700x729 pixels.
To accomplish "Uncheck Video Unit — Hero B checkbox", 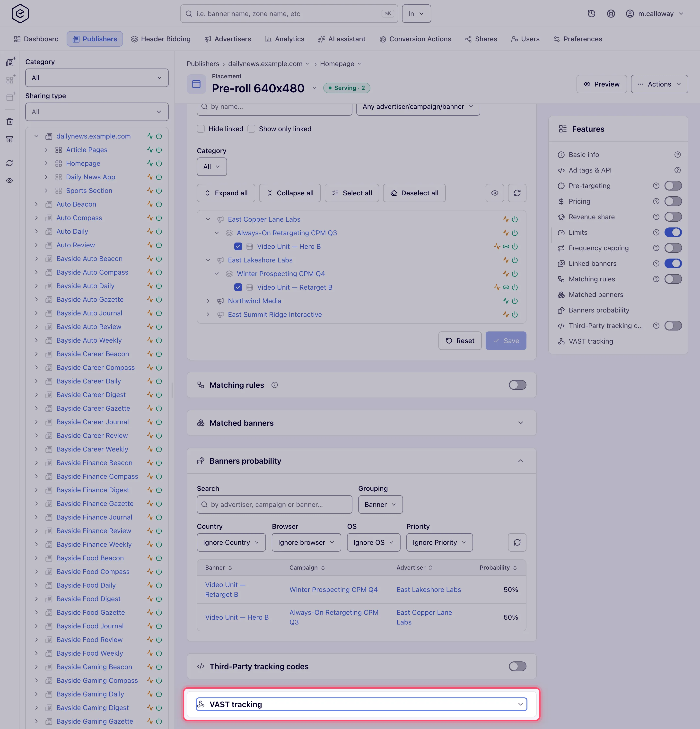I will pos(238,247).
